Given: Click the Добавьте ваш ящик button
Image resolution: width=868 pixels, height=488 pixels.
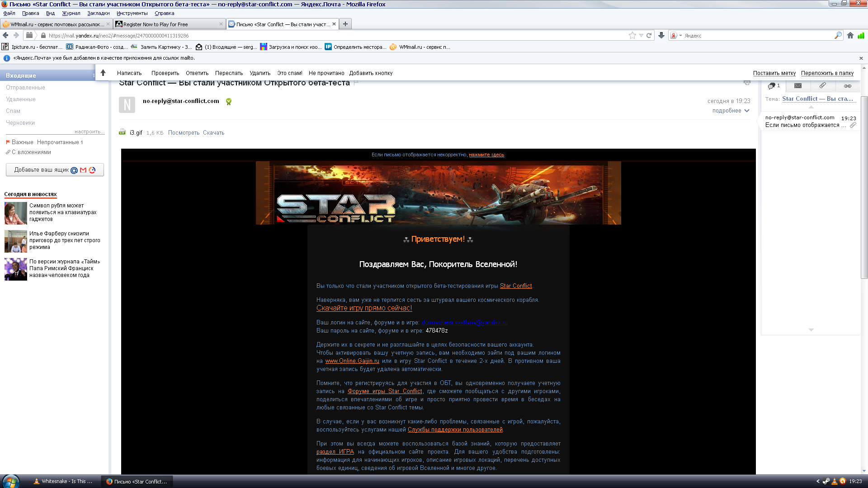Looking at the screenshot, I should (x=55, y=170).
